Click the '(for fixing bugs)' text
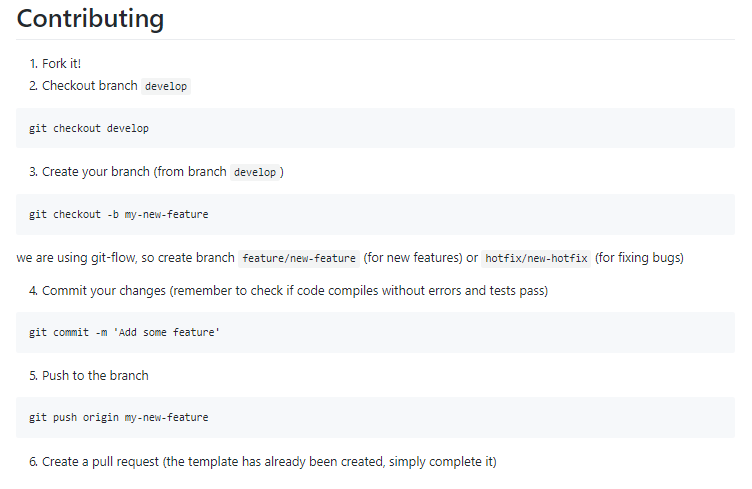This screenshot has height=489, width=752. pos(639,258)
